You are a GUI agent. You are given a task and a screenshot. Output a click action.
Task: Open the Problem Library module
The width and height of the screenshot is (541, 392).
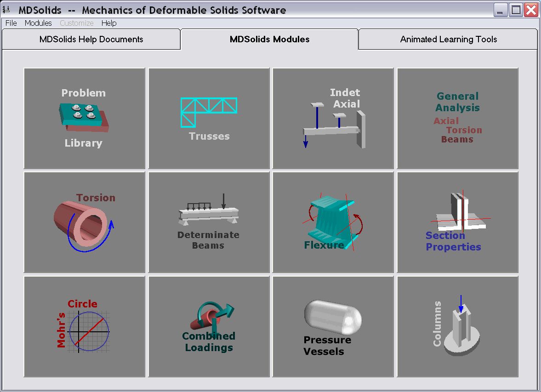coord(85,119)
